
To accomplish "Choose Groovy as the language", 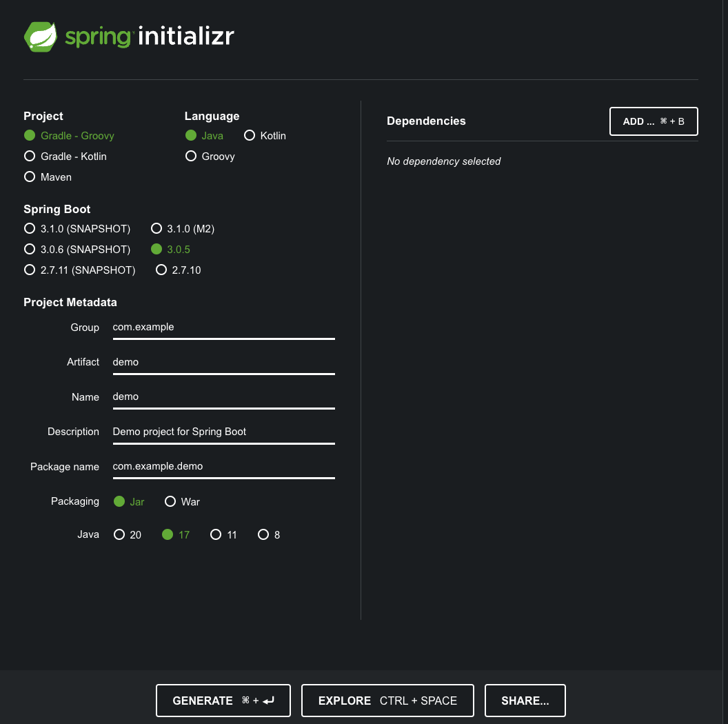I will [210, 157].
